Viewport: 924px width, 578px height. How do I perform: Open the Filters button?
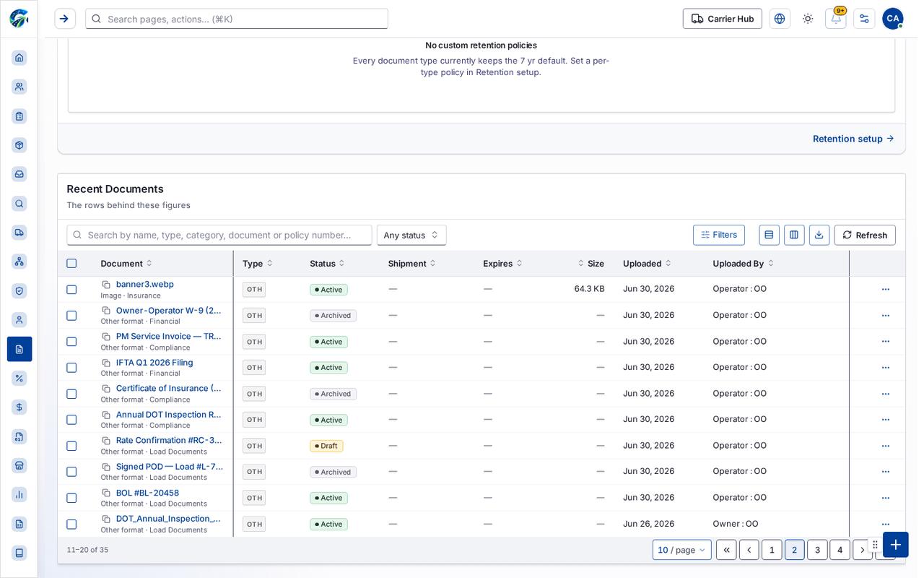point(719,235)
